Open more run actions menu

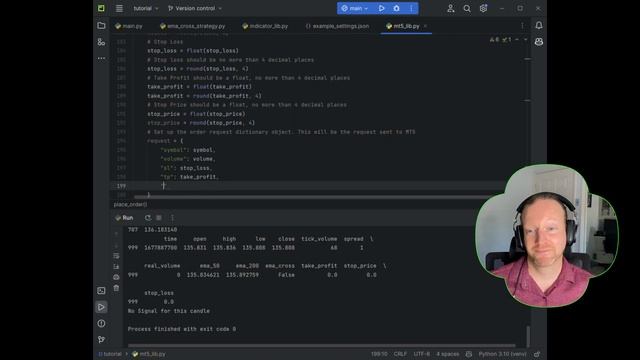411,8
